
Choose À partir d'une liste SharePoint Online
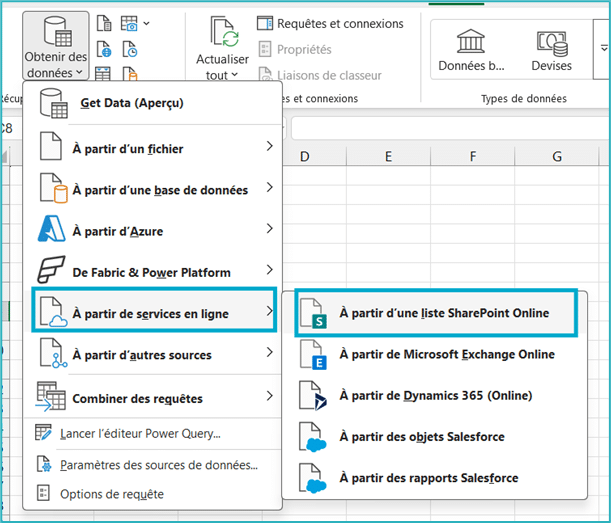tap(436, 313)
